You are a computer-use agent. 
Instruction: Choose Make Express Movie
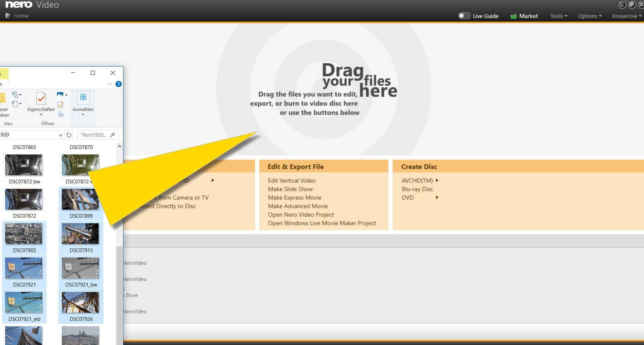295,198
